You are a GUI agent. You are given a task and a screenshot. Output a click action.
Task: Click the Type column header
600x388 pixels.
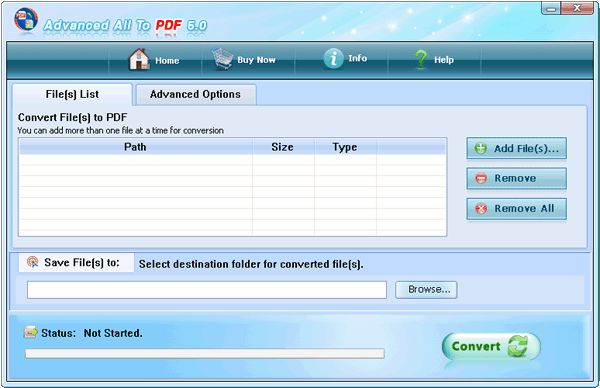click(x=345, y=147)
